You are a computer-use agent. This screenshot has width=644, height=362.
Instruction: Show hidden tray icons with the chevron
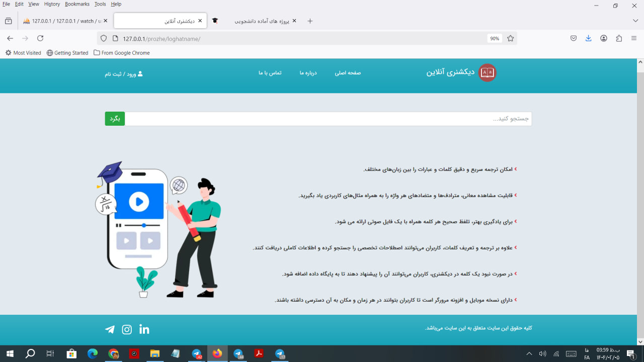pyautogui.click(x=529, y=353)
